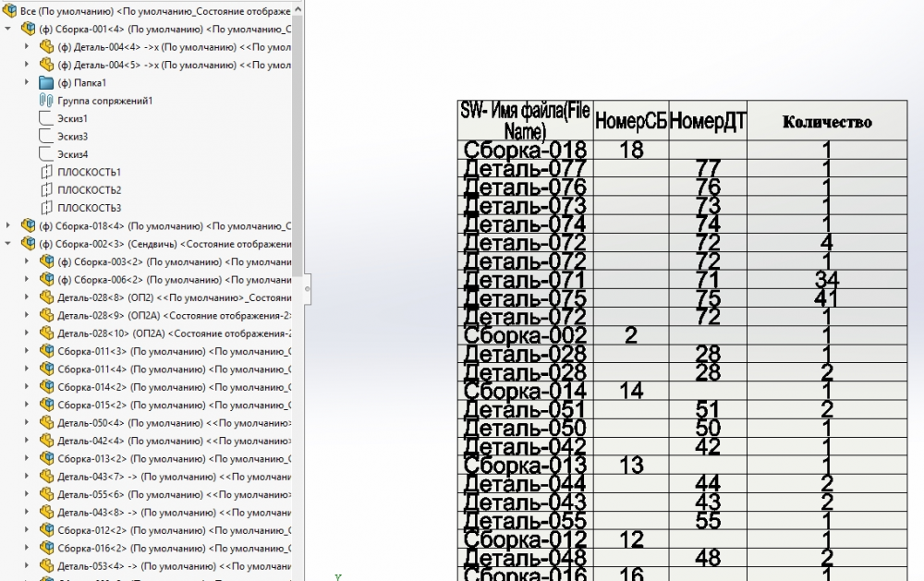
Task: Expand the Сборка-011<3> subassembly arrow
Action: coord(28,352)
